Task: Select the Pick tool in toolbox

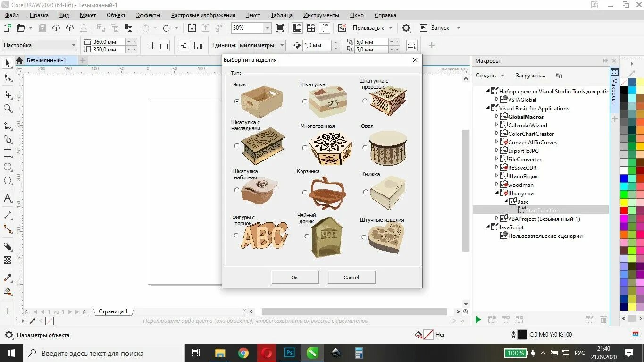Action: [8, 63]
